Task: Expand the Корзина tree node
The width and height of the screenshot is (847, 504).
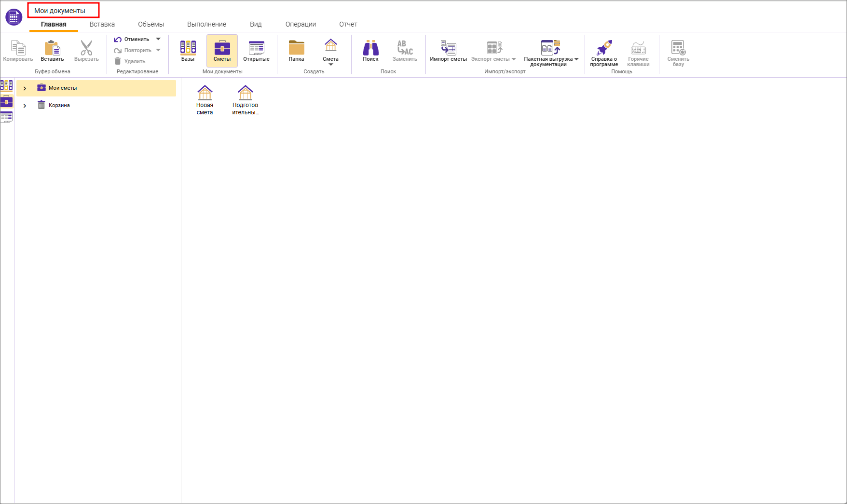Action: click(25, 106)
